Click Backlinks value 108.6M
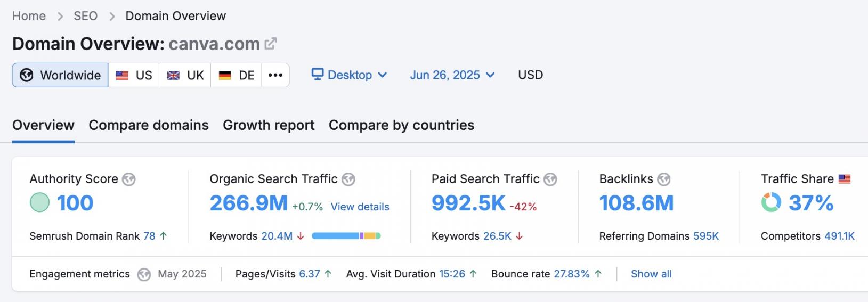This screenshot has height=302, width=868. click(636, 203)
